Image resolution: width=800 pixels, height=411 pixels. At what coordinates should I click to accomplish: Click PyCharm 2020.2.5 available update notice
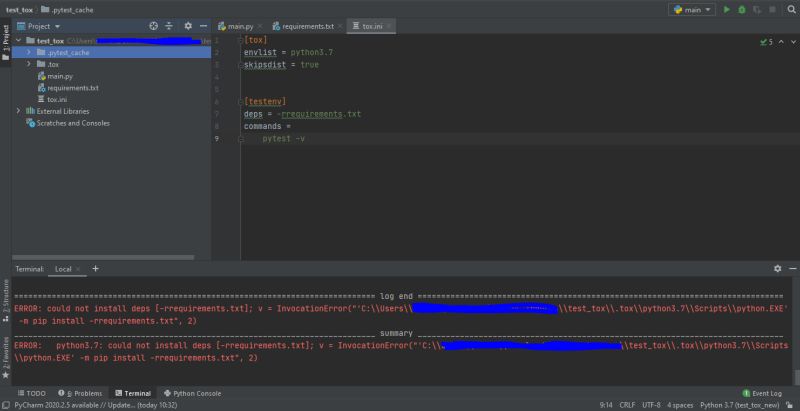tap(95, 405)
